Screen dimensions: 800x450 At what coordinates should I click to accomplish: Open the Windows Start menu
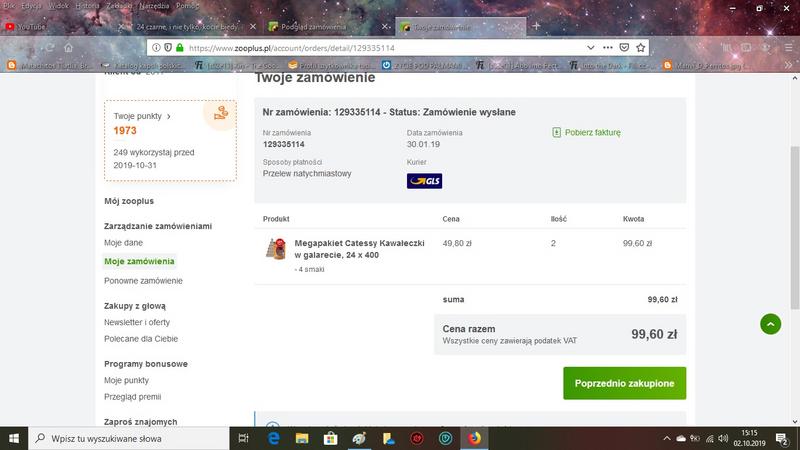tap(14, 438)
